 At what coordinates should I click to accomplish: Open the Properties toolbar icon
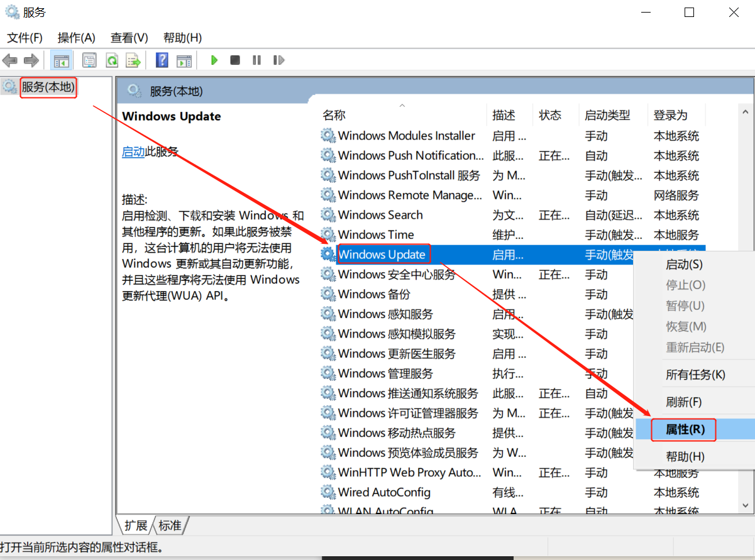tap(90, 60)
